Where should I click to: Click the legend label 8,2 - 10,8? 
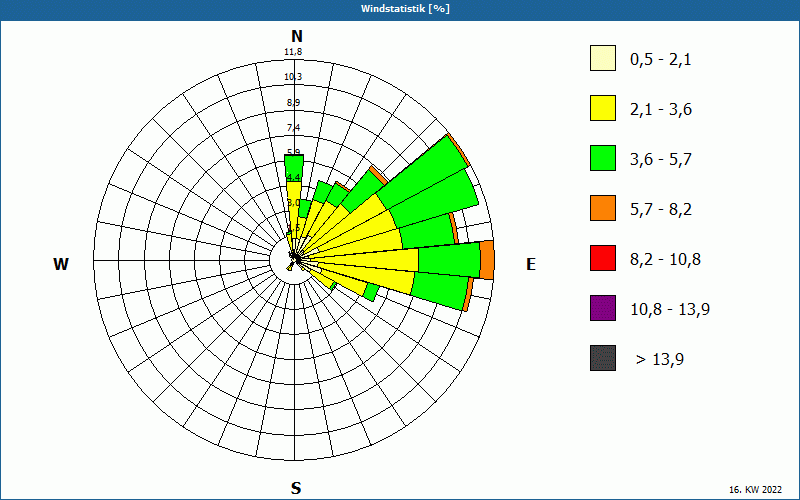pos(665,260)
